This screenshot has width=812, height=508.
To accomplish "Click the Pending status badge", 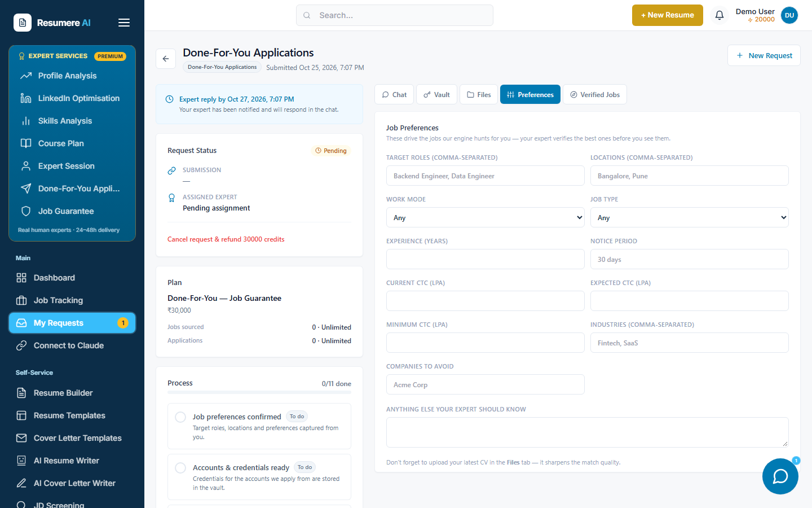I will coord(331,151).
